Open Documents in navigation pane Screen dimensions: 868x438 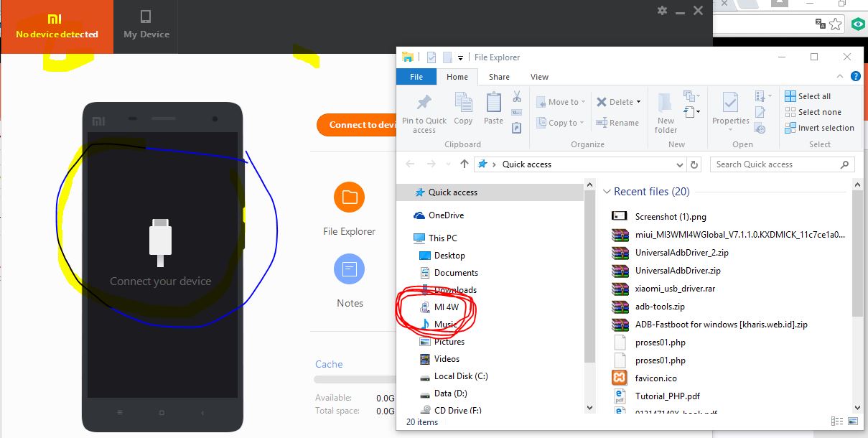[x=449, y=273]
